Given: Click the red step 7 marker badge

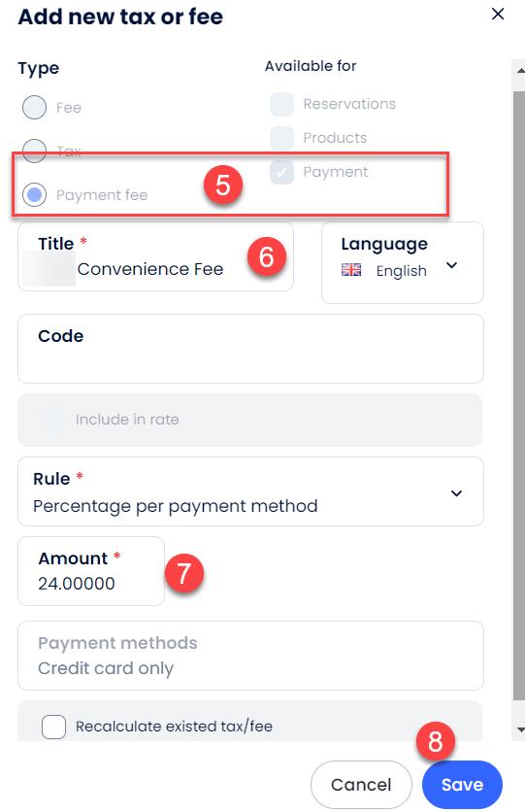Looking at the screenshot, I should coord(184,573).
